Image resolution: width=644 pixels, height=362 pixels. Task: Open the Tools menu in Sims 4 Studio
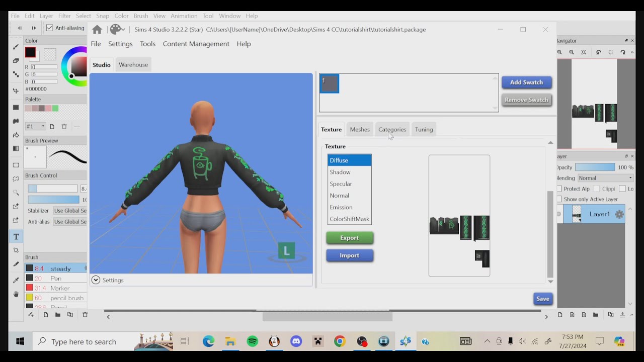tap(147, 44)
